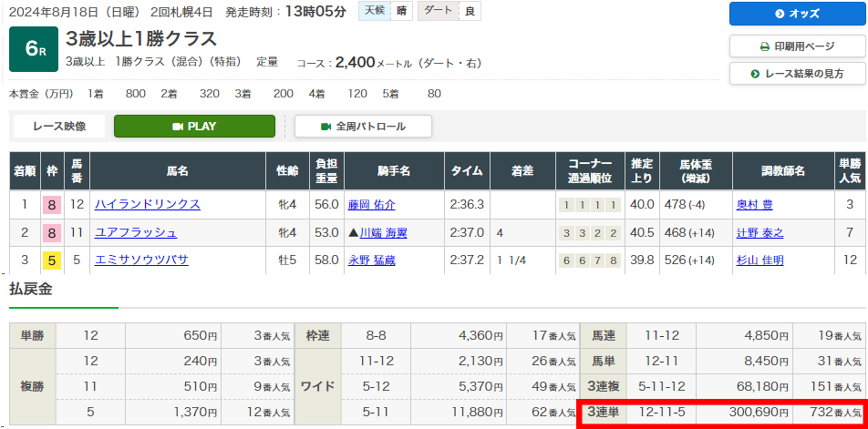Open horse ユアフラッシュ link
This screenshot has height=429, width=868.
coord(136,233)
